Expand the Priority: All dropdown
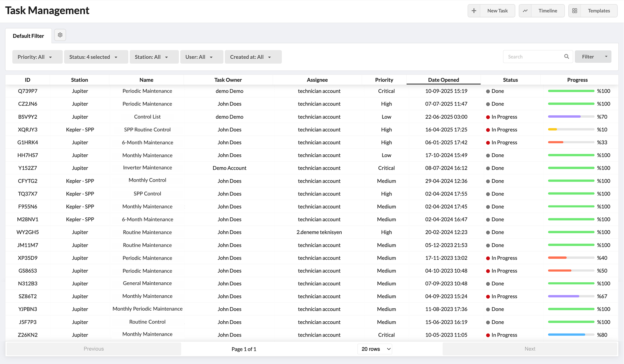The height and width of the screenshot is (364, 624). 37,57
